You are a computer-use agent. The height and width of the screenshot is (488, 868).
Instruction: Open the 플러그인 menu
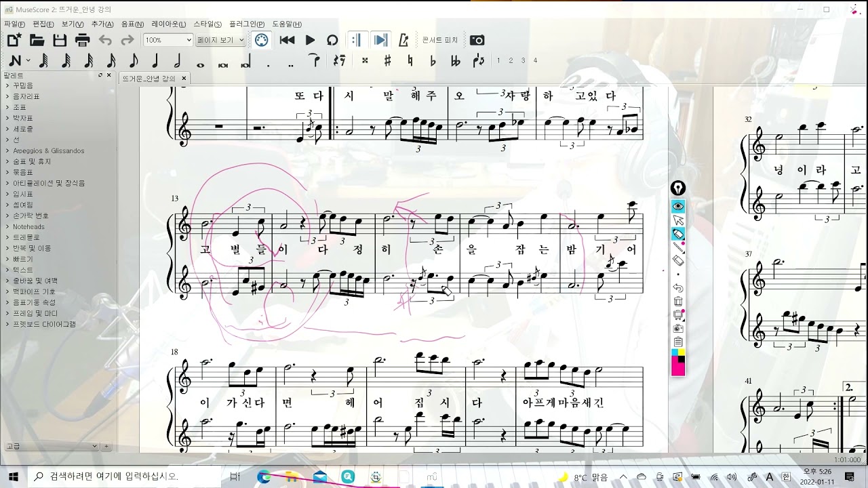pyautogui.click(x=247, y=24)
